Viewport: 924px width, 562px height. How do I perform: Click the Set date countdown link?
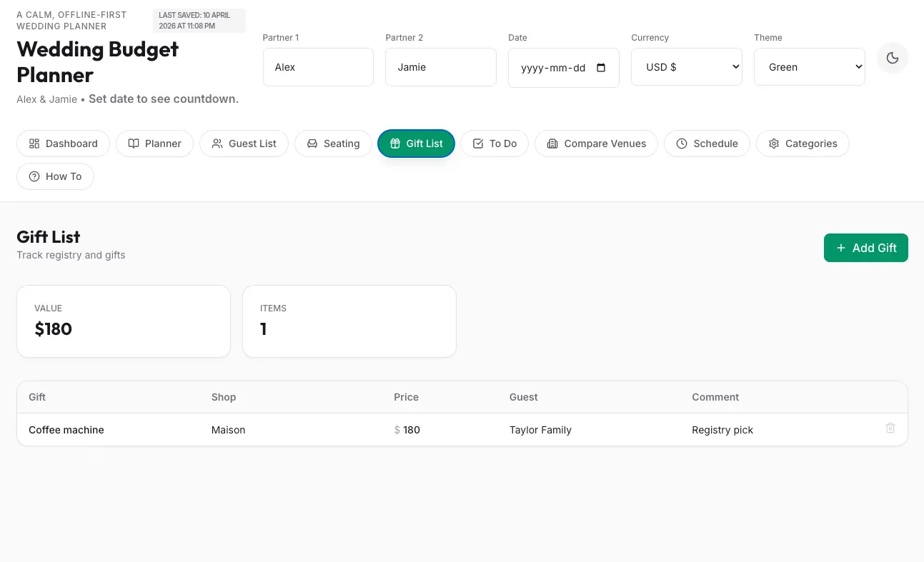tap(163, 99)
